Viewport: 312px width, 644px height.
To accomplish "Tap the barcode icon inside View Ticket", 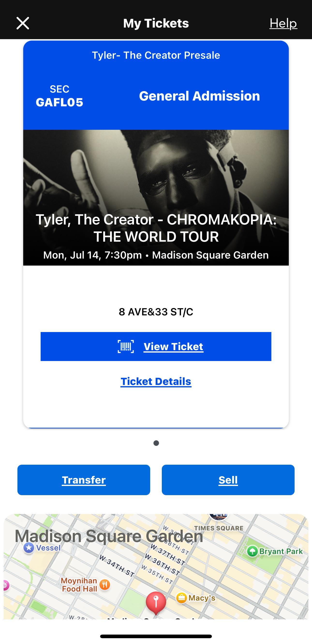I will tap(126, 347).
